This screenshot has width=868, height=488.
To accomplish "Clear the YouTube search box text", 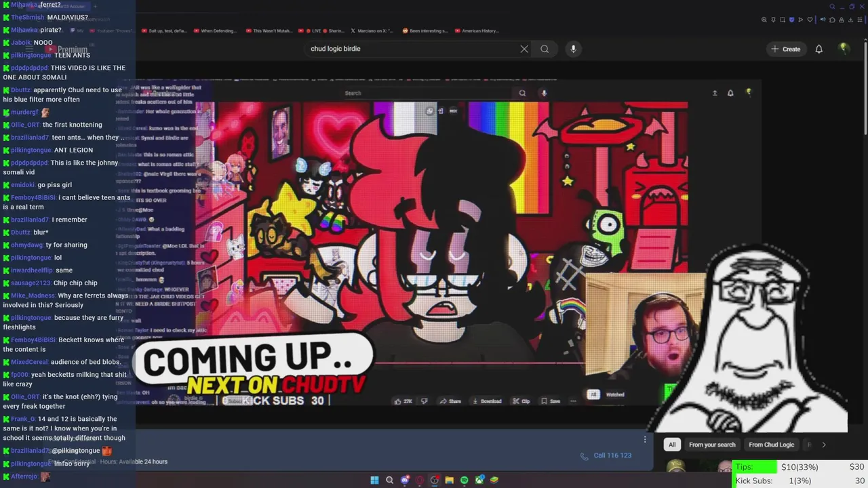I will pyautogui.click(x=524, y=49).
